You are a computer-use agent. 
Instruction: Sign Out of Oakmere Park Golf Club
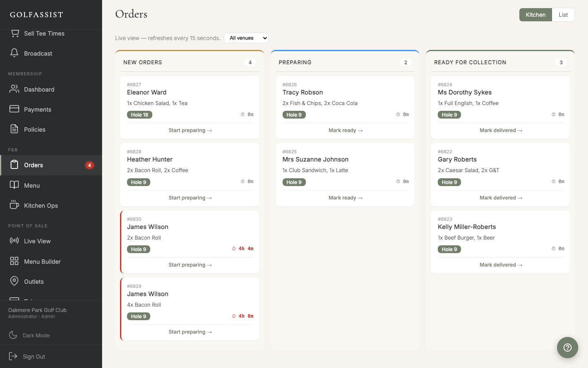click(x=33, y=357)
